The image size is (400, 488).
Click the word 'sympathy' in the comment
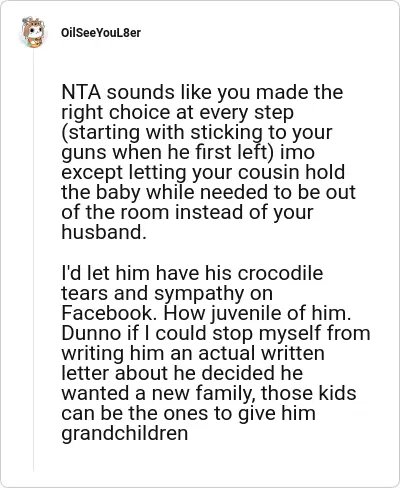point(199,294)
